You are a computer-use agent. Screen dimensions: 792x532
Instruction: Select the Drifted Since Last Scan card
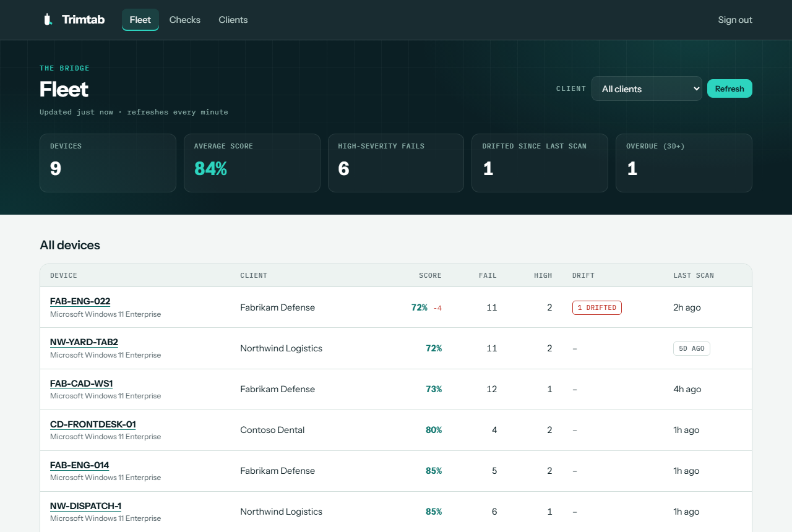(x=540, y=163)
